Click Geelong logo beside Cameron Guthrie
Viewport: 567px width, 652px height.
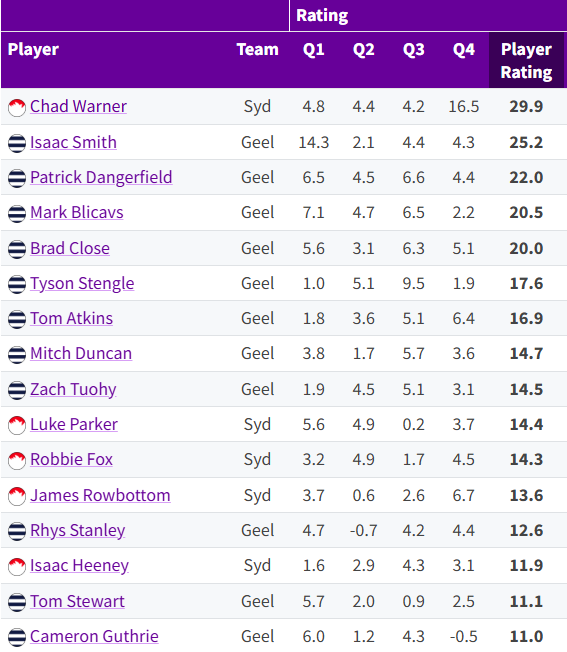click(17, 637)
